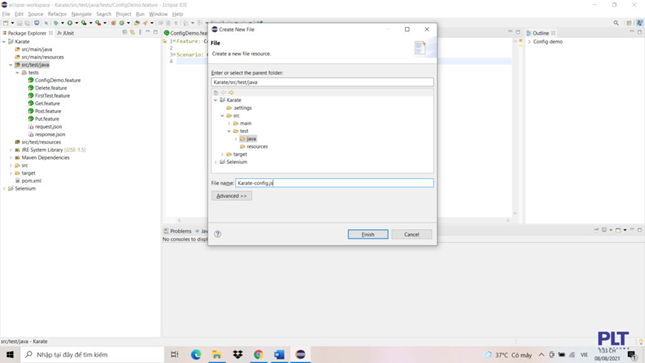Click Home icon above dialog folder tree
The width and height of the screenshot is (645, 363).
[216, 93]
